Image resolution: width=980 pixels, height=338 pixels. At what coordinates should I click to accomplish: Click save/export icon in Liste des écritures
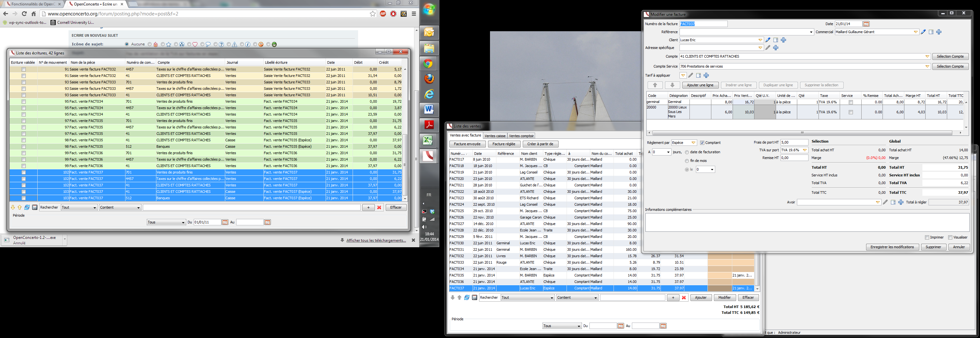35,207
